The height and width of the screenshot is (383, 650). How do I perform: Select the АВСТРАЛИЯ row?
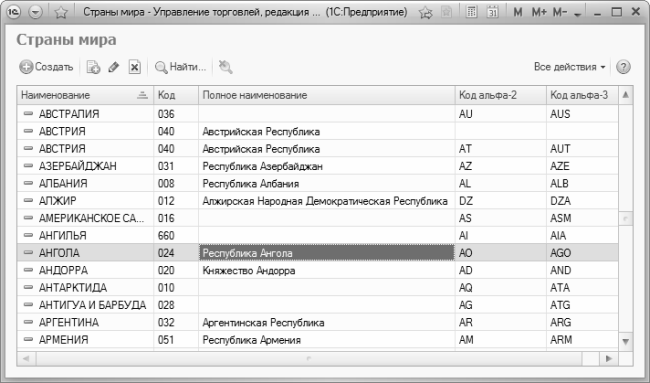coord(318,114)
